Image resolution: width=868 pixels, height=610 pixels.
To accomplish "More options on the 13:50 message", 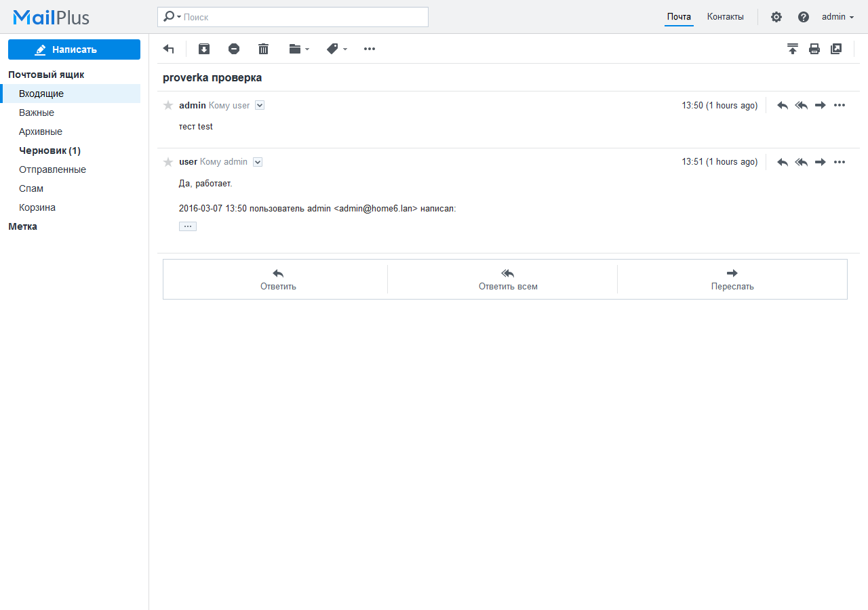I will (840, 105).
